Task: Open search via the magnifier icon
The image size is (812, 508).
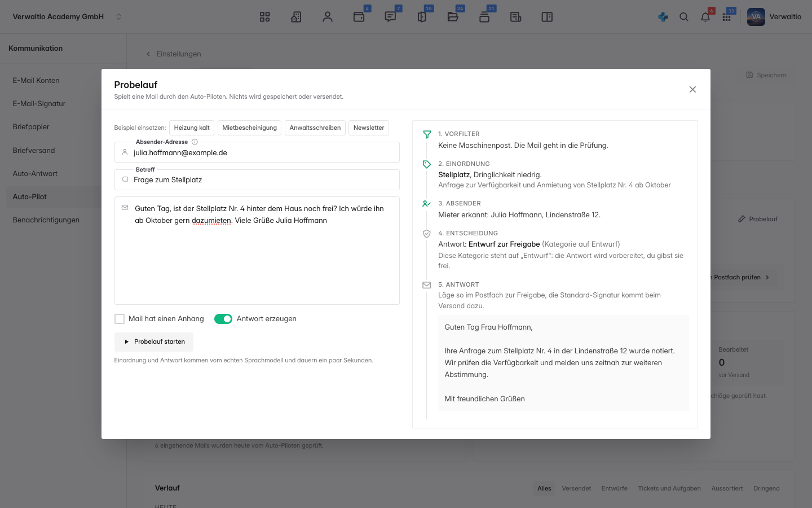Action: click(684, 17)
